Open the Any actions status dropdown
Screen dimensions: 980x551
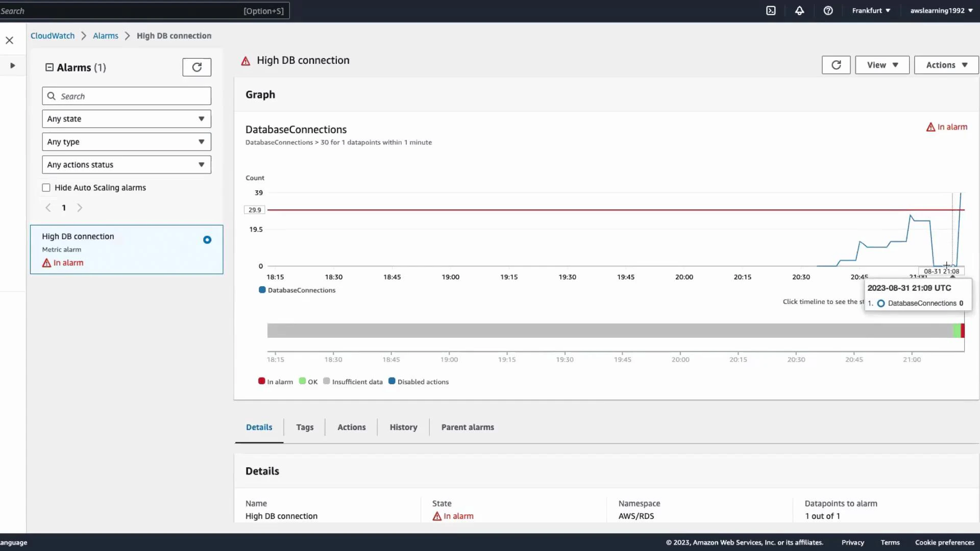126,164
